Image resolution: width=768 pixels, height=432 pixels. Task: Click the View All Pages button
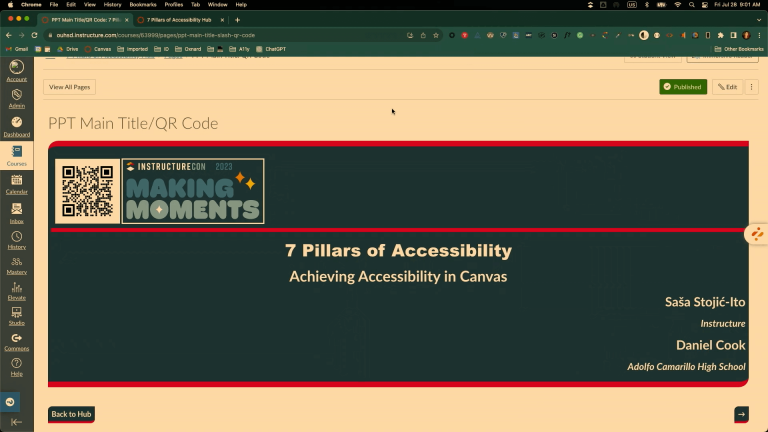(70, 87)
